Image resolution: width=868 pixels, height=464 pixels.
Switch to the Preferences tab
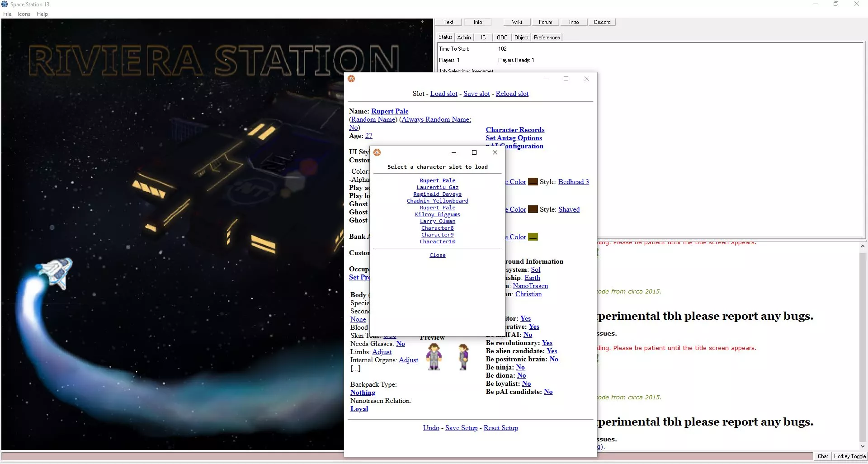(547, 38)
